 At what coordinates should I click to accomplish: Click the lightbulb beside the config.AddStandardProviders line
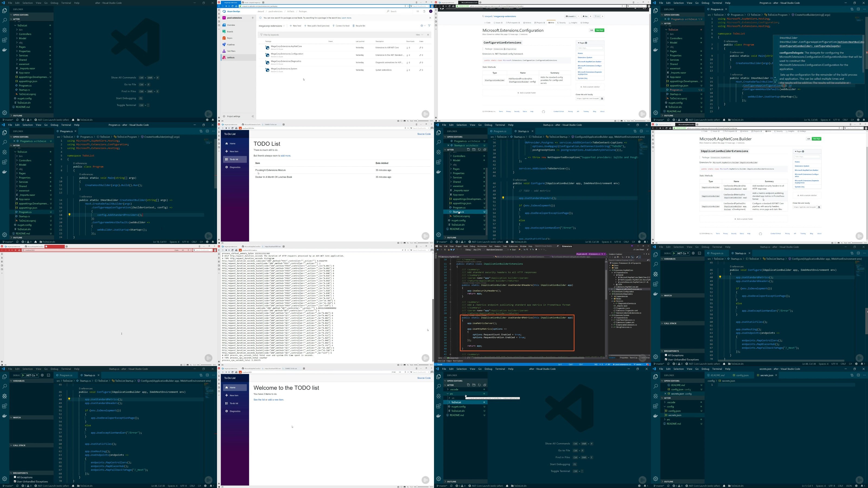pyautogui.click(x=69, y=214)
